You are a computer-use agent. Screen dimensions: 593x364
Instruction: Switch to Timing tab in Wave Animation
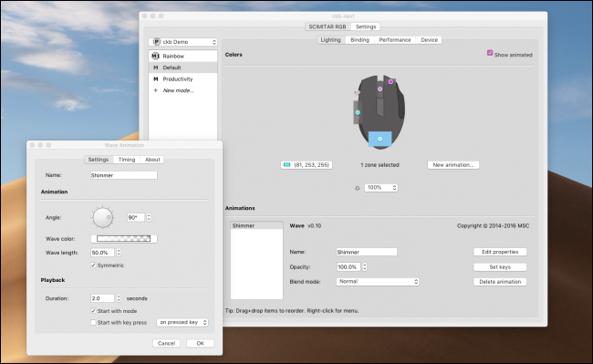(x=127, y=160)
